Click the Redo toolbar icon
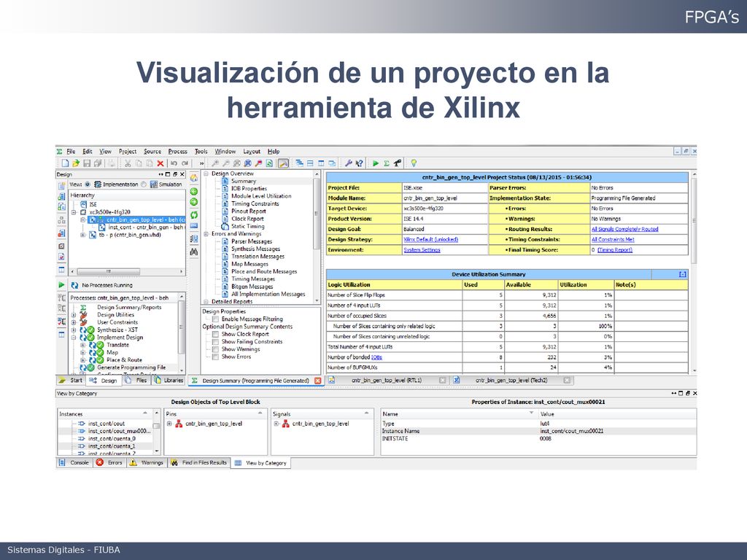747x560 pixels. click(185, 163)
